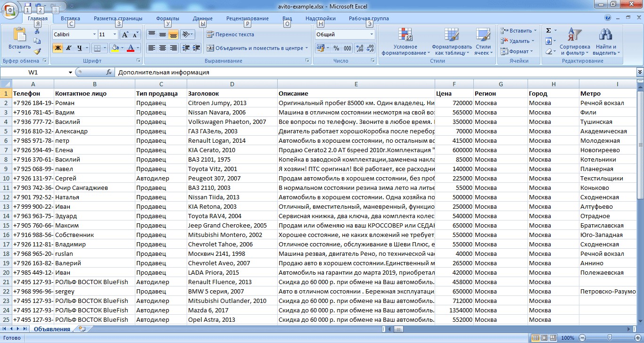Open Найти и выделить menu
This screenshot has width=644, height=343.
[x=606, y=41]
